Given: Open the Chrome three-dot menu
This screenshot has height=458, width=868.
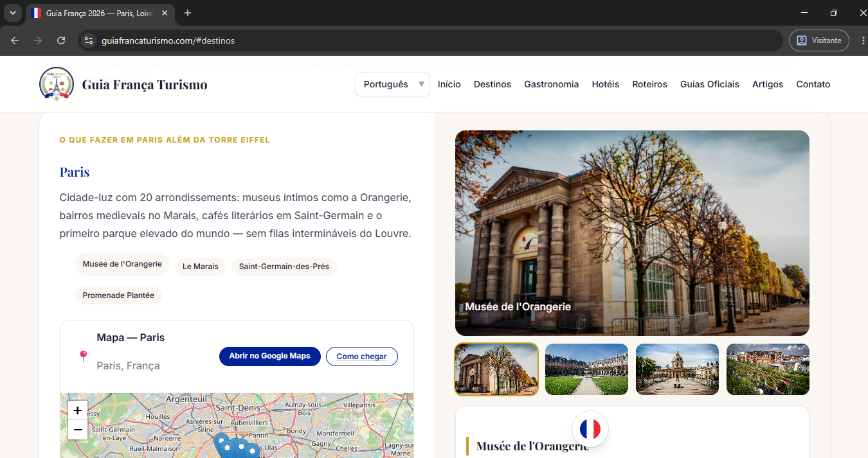Looking at the screenshot, I should (862, 40).
